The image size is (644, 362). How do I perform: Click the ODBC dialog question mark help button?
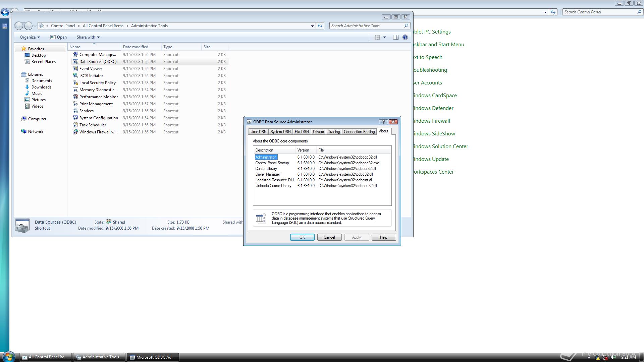(x=383, y=122)
